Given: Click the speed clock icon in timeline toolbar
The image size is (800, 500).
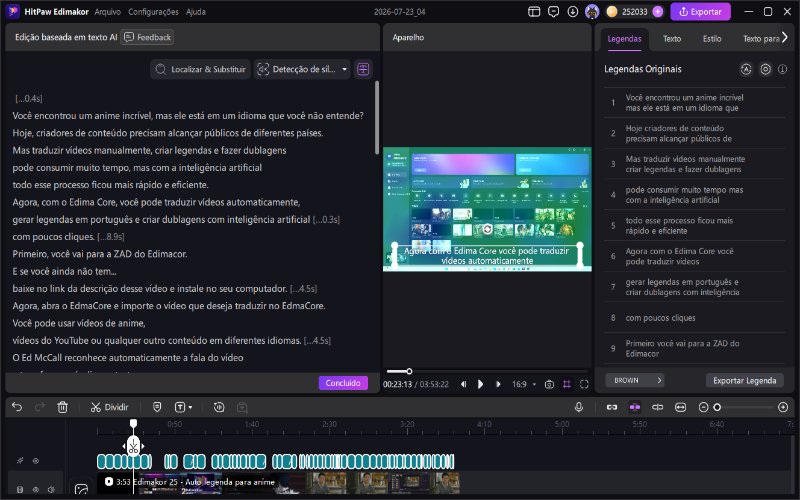Looking at the screenshot, I should coord(219,407).
